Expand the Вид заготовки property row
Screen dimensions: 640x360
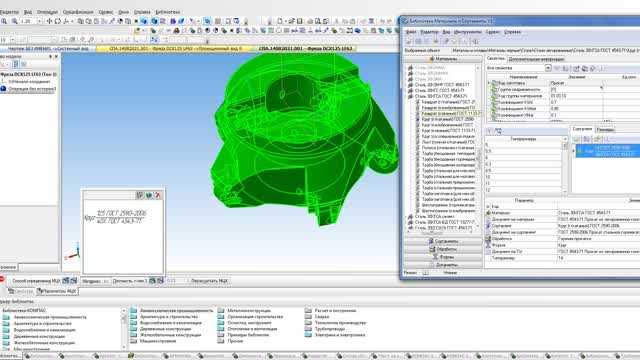489,83
